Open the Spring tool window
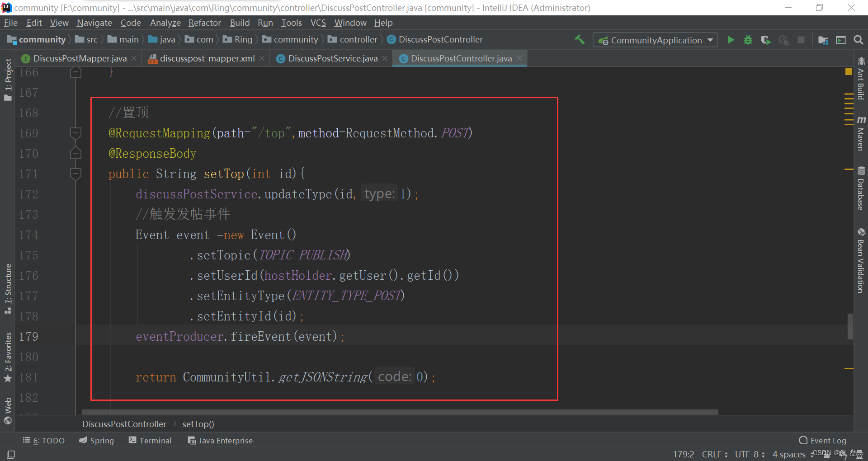 97,441
